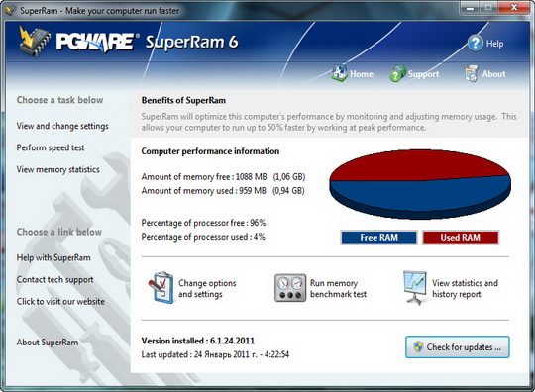535x392 pixels.
Task: Click the About document icon
Action: [472, 73]
